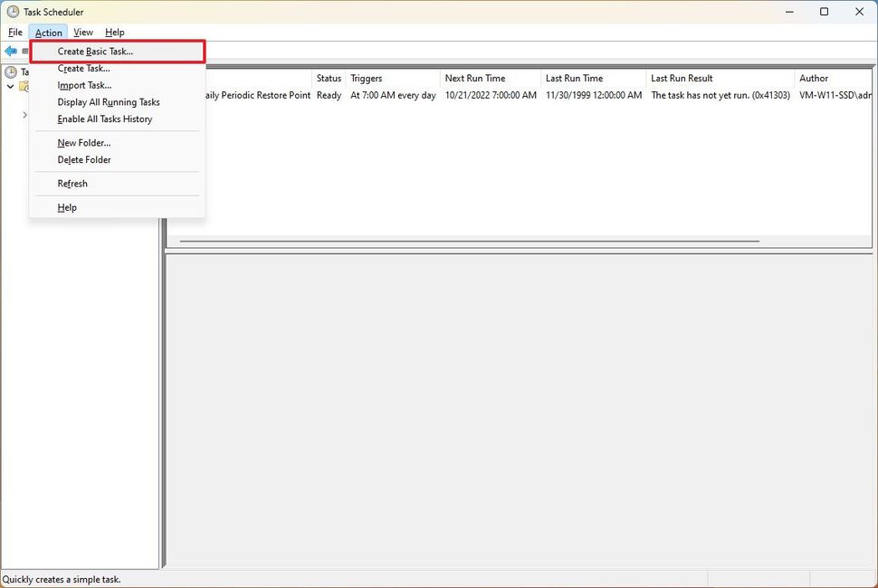
Task: Choose New Folder from the menu
Action: tap(84, 142)
